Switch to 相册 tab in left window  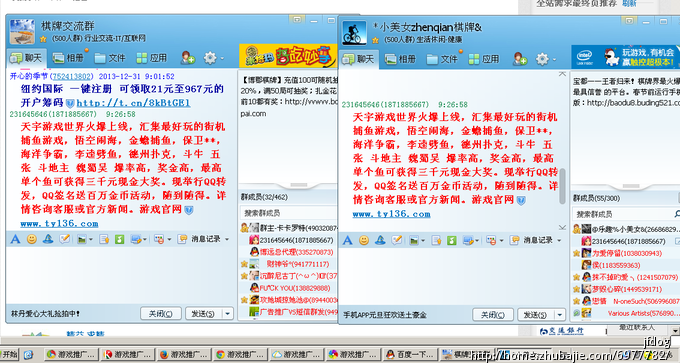(69, 58)
